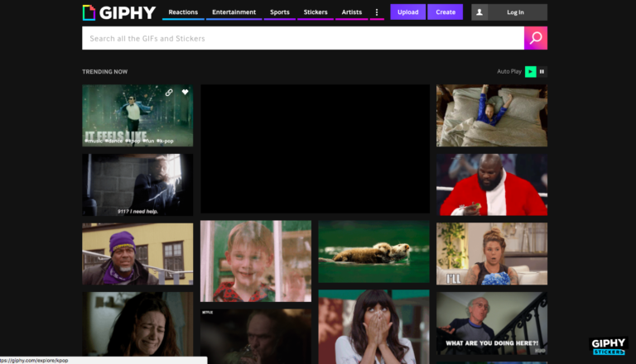Open the 'What are you doing here?!' GIF
The image size is (636, 364).
[492, 323]
